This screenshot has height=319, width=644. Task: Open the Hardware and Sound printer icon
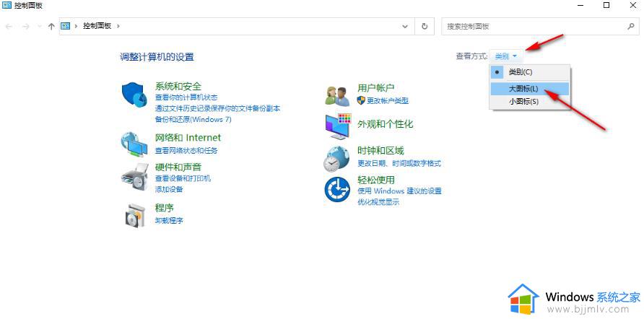click(x=134, y=176)
